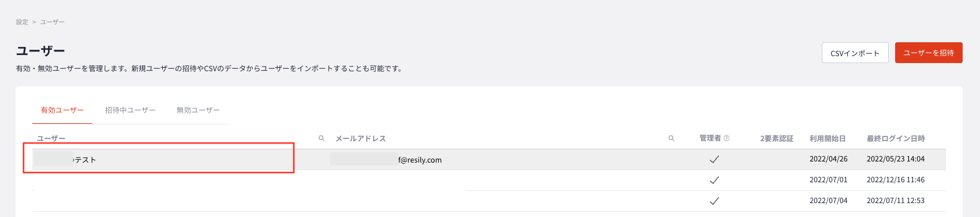Click search icon in ユーザー column header
The height and width of the screenshot is (217, 980).
click(322, 138)
